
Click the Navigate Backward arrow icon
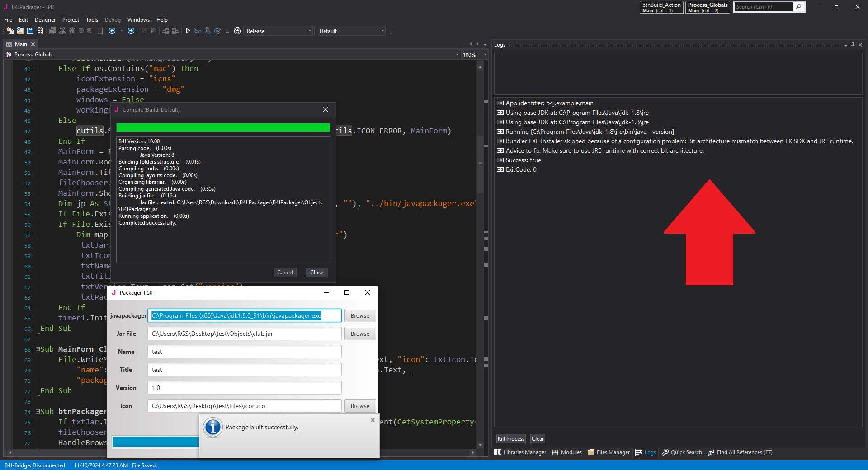pyautogui.click(x=112, y=31)
